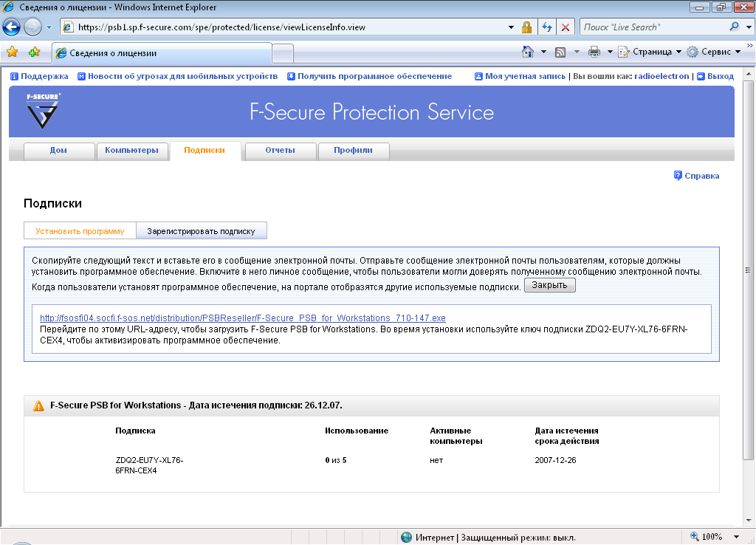
Task: Open the recent pages dropdown arrow
Action: (49, 27)
